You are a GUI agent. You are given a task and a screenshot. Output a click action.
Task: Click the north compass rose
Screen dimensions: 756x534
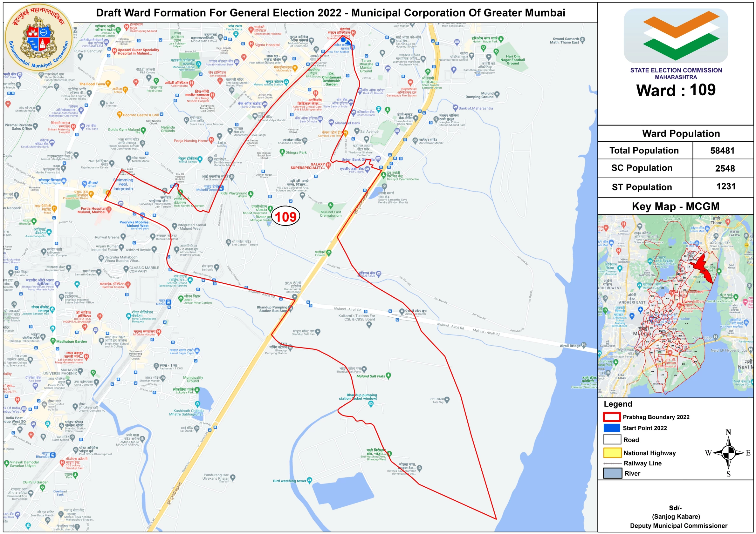click(728, 453)
